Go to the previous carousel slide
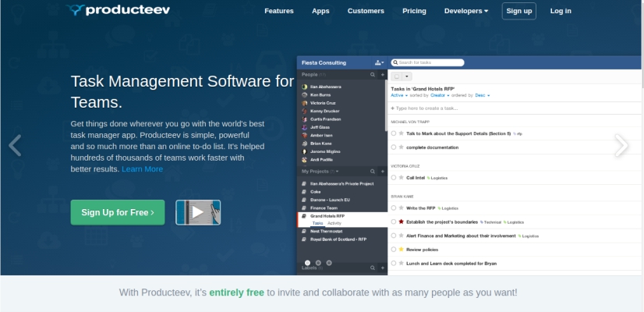Screen dimensions: 644x312 click(15, 146)
